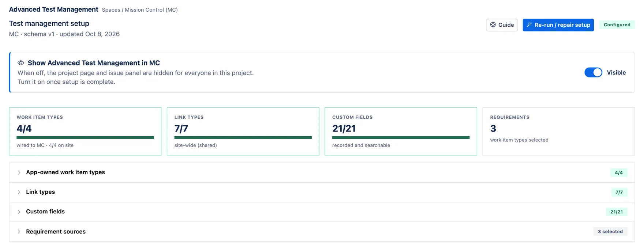Viewport: 644px width, 247px height.
Task: Click the 7/7 badge on Link types row
Action: pos(619,192)
